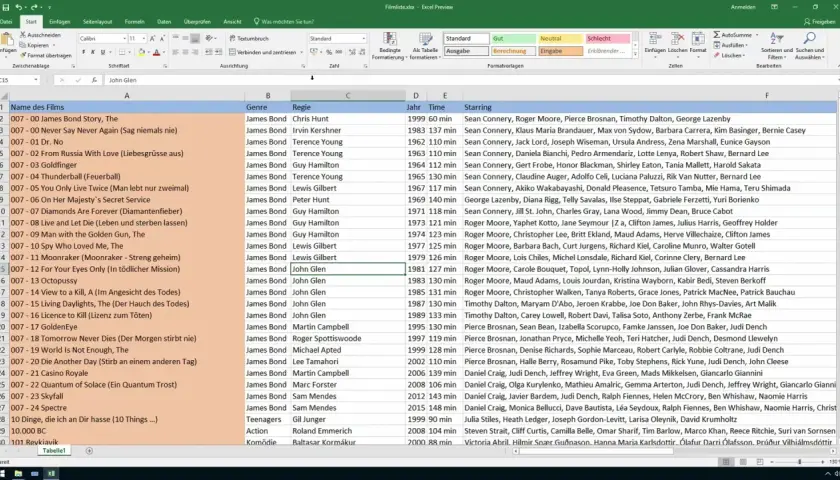Expand the cell styles gallery arrow
This screenshot has height=480, width=840.
[x=635, y=54]
